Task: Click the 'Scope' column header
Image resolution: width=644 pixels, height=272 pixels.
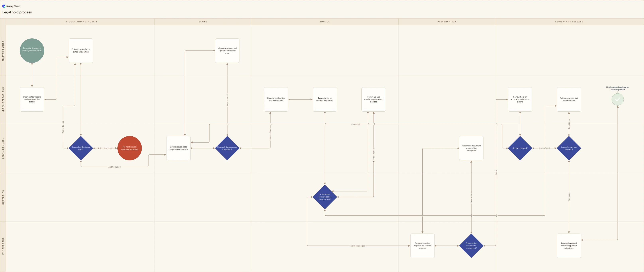Action: click(203, 22)
